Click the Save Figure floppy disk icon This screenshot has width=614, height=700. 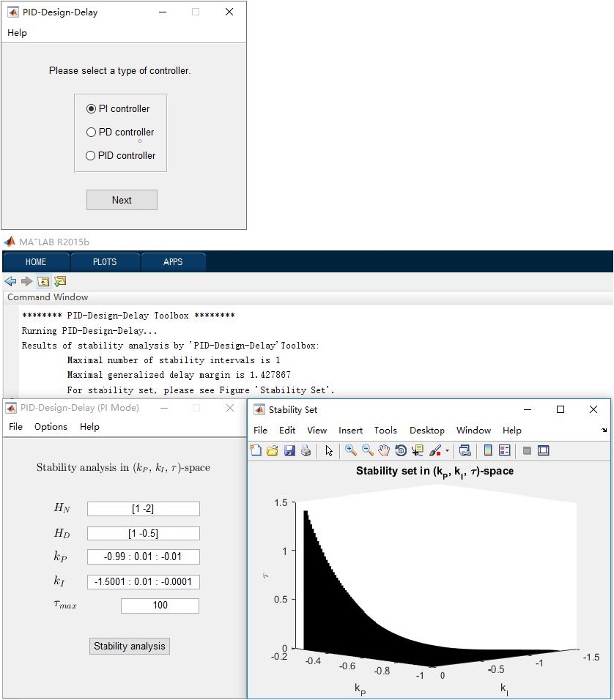click(x=289, y=451)
